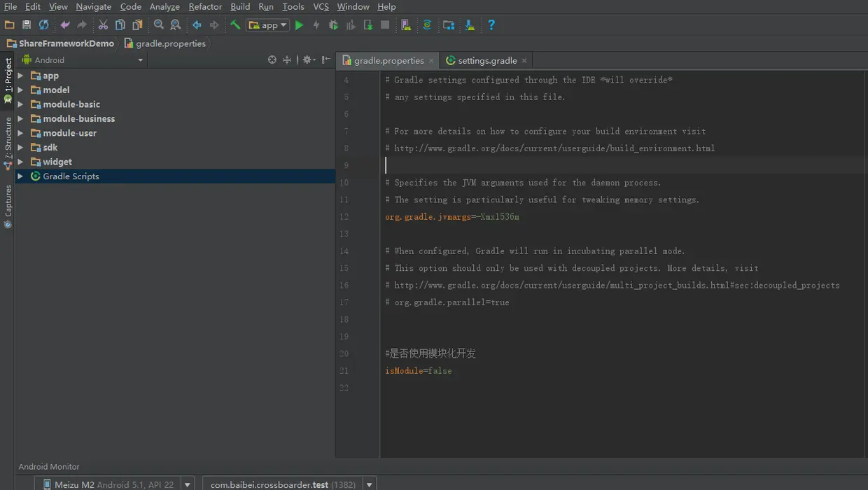This screenshot has height=490, width=868.
Task: Open the project panel settings gear
Action: coord(307,60)
